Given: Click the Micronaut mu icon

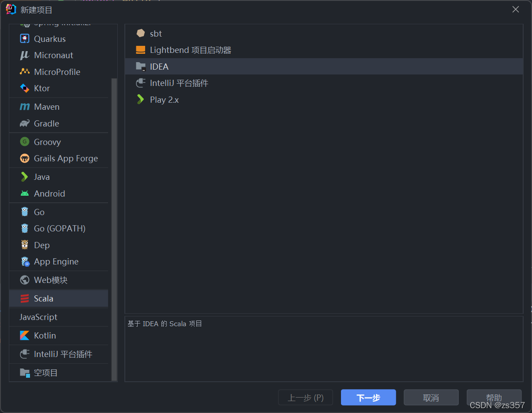Looking at the screenshot, I should click(x=25, y=55).
